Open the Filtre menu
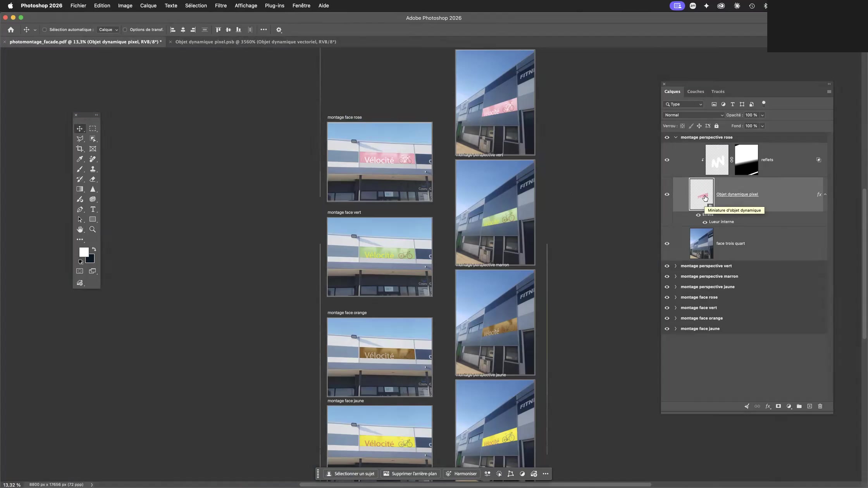Viewport: 868px width, 488px height. 221,6
